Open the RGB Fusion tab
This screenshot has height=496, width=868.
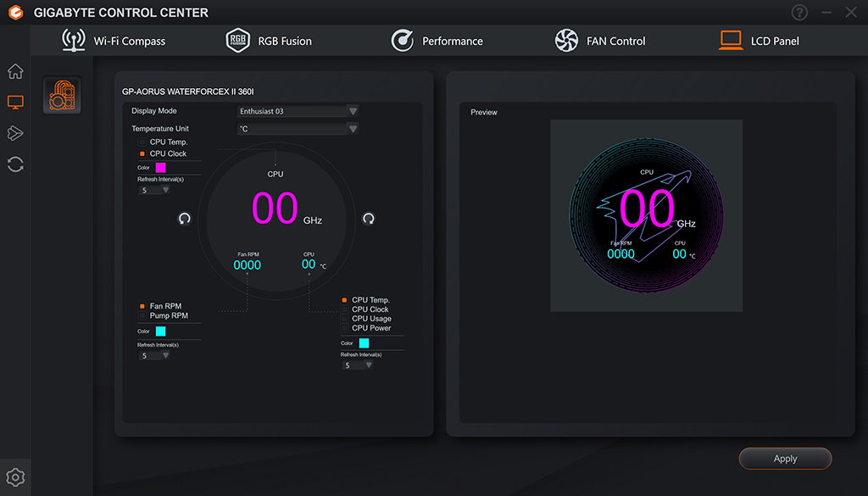point(269,41)
